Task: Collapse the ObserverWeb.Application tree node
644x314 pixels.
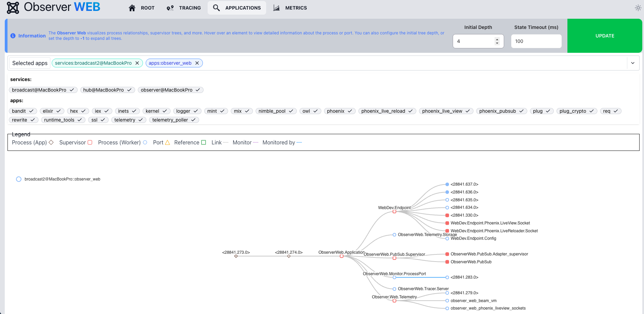Action: click(x=342, y=256)
